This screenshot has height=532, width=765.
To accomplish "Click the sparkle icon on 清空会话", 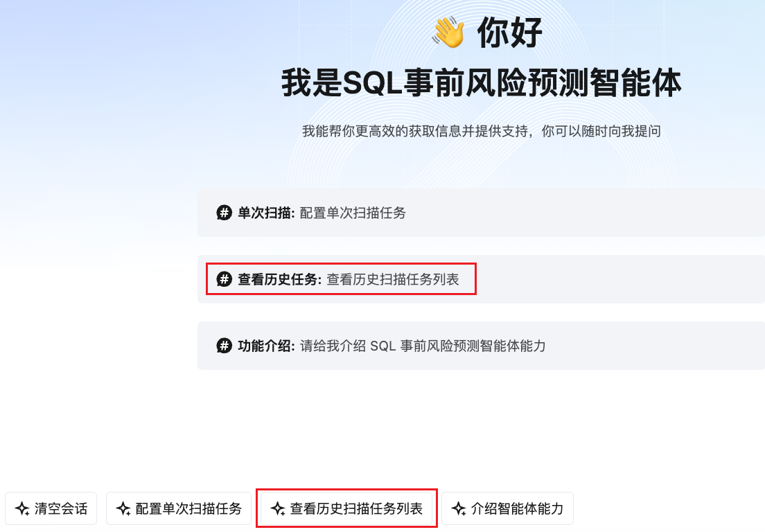I will (x=22, y=508).
